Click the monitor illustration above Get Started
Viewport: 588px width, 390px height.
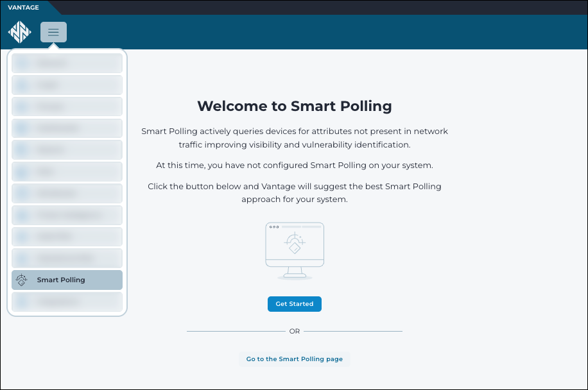[x=295, y=248]
